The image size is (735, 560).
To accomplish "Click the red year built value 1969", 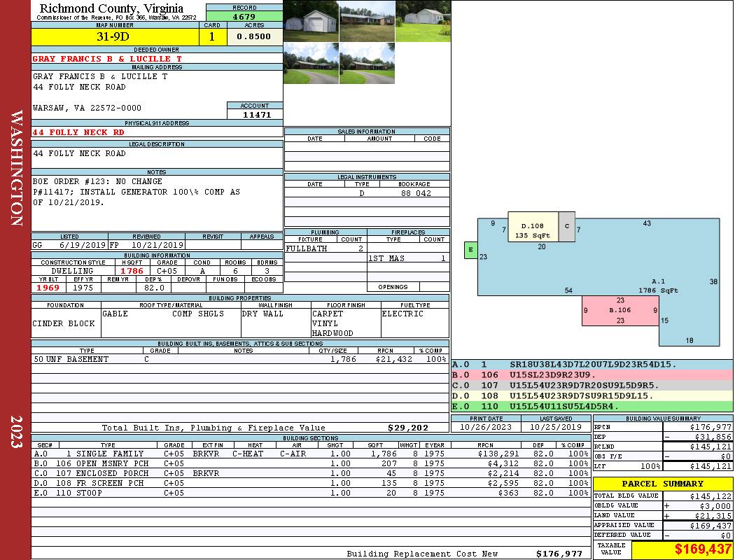I will coord(48,288).
